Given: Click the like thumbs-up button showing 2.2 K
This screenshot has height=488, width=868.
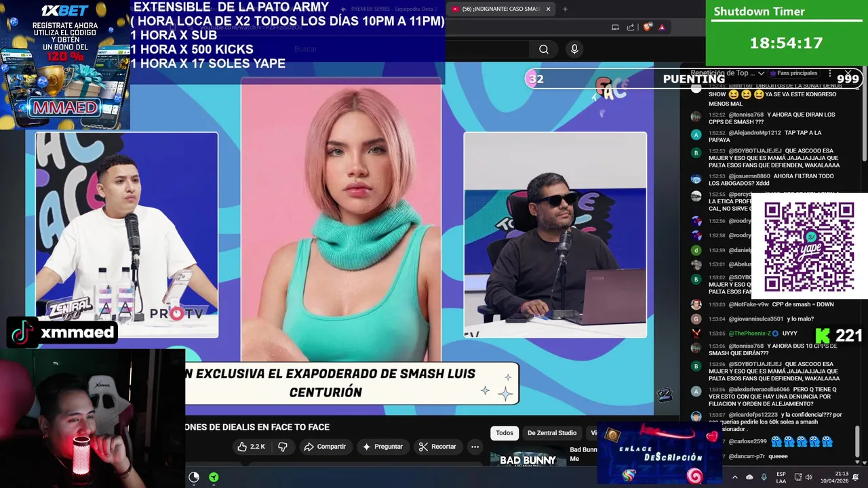Looking at the screenshot, I should pyautogui.click(x=250, y=447).
